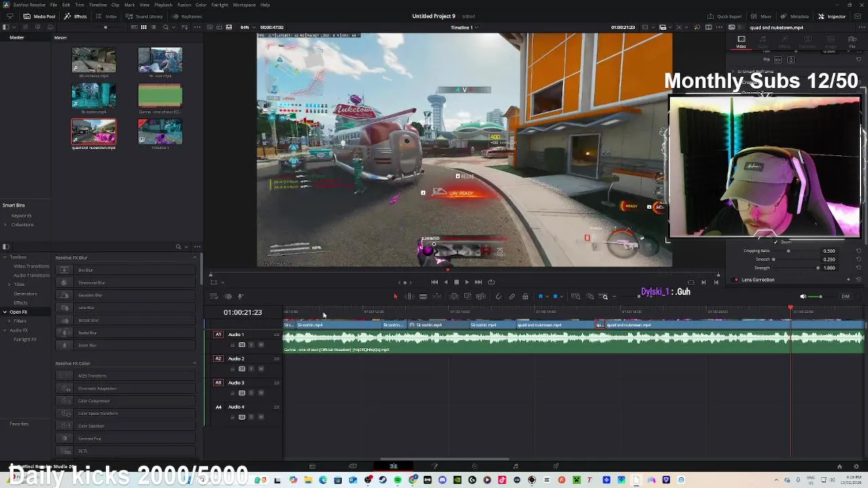Jump to last frame of timeline
868x488 pixels.
coord(478,282)
